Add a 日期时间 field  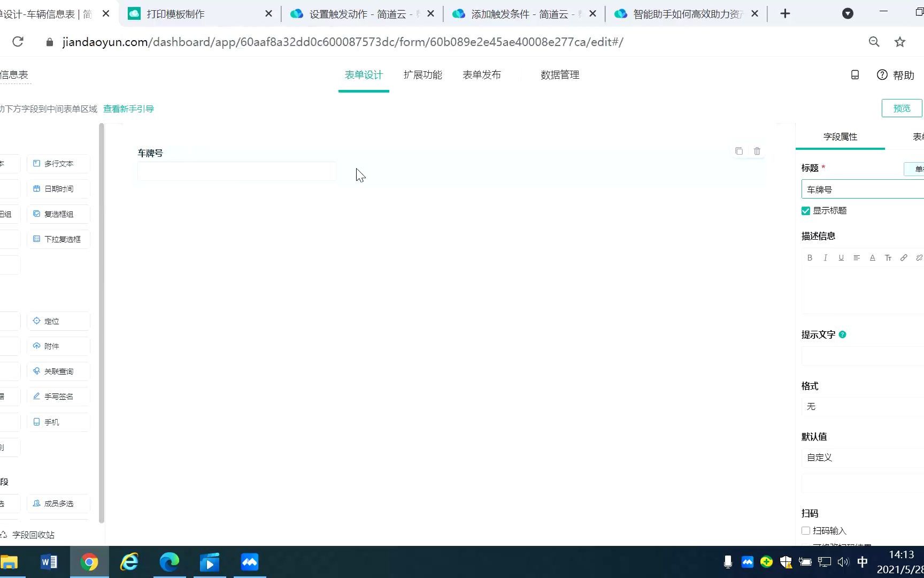click(58, 188)
